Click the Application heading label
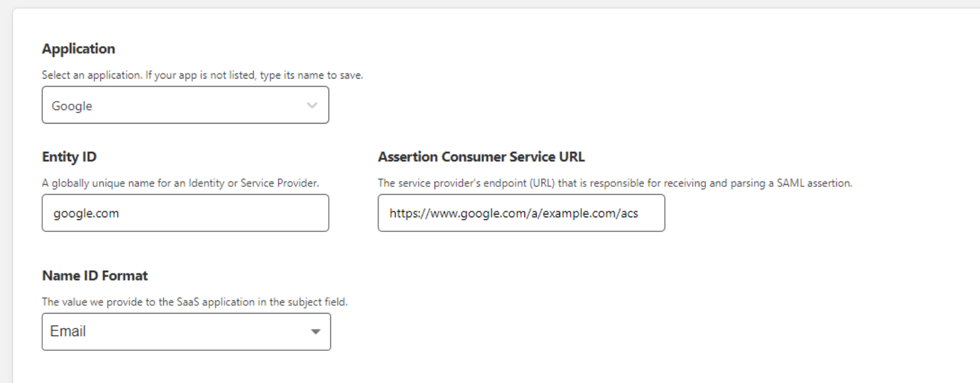Viewport: 980px width, 383px height. pos(79,48)
